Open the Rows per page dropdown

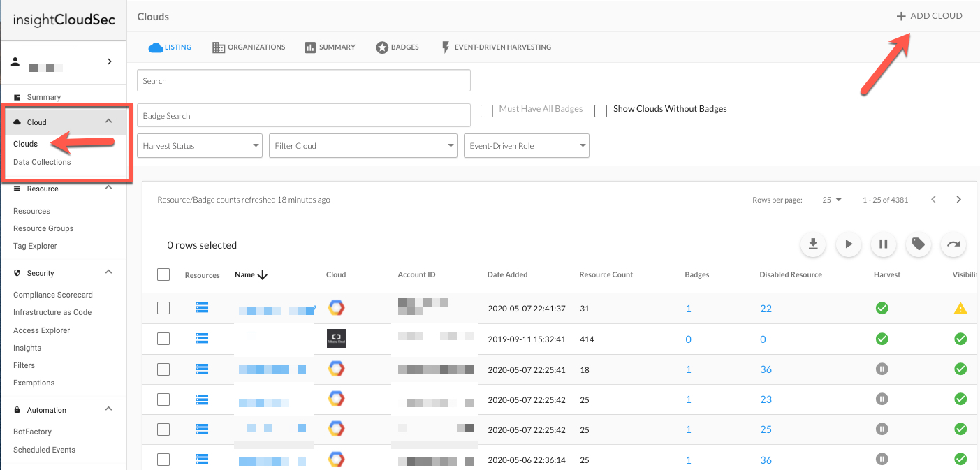point(832,200)
